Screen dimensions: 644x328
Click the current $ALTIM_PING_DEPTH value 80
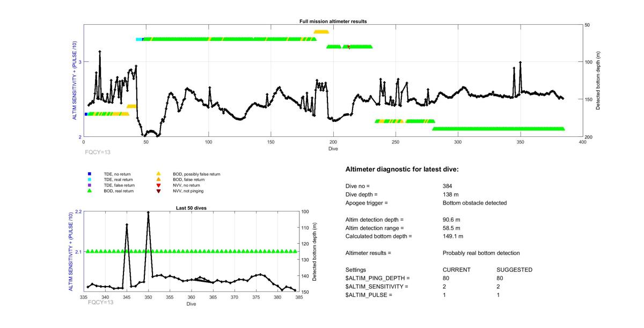446,278
